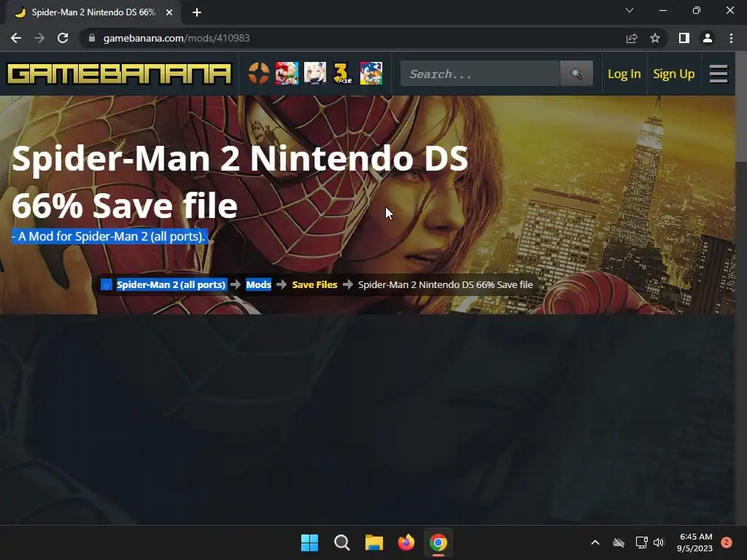
Task: Open clock showing 6:45 AM 9/5/2023
Action: pos(695,542)
